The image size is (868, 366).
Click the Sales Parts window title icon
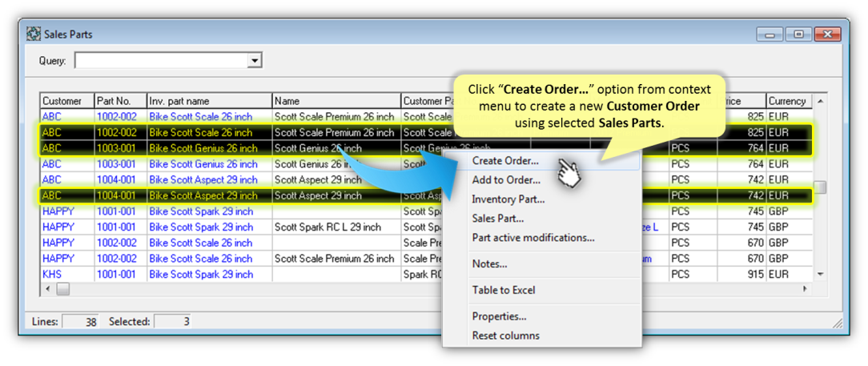click(34, 34)
